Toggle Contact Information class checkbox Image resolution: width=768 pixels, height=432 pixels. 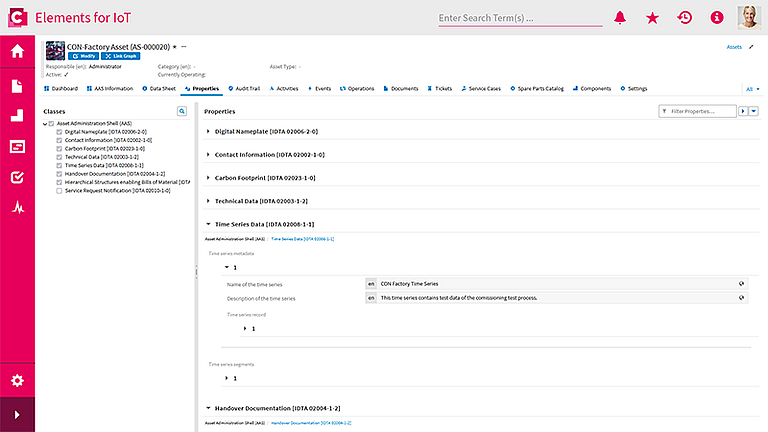click(x=59, y=141)
